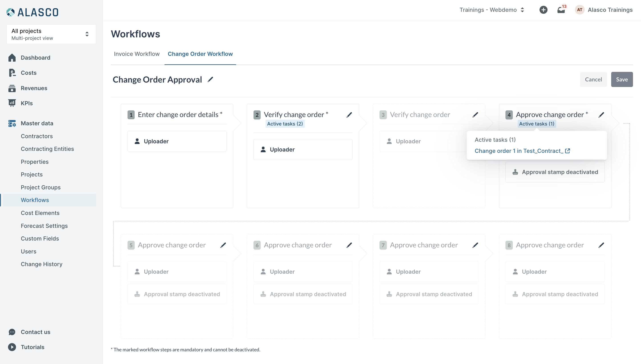Viewport: 641px width, 364px height.
Task: Click Approval stamp deactivated in step 8
Action: [x=555, y=294]
